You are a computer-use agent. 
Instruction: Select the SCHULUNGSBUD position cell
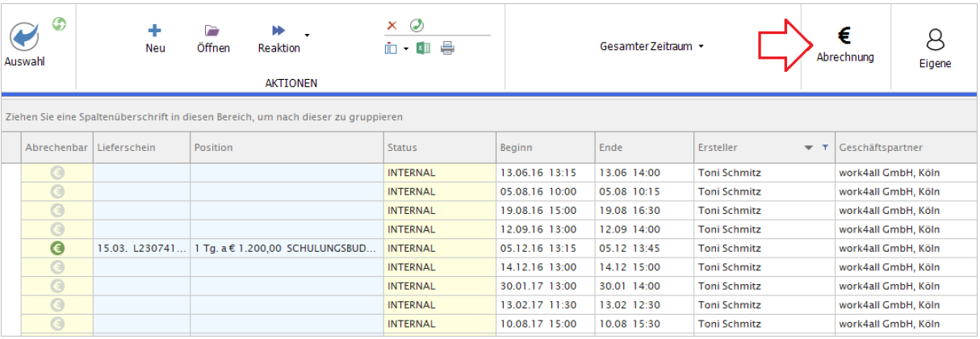point(286,249)
